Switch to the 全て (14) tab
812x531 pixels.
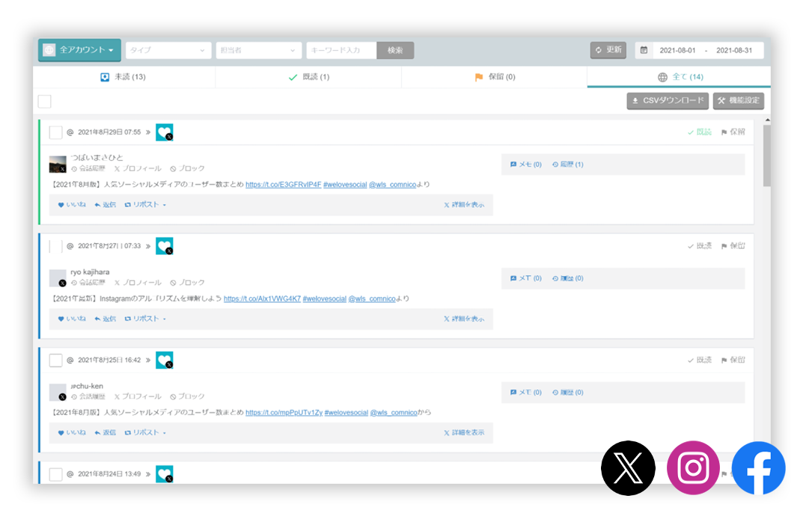coord(680,76)
